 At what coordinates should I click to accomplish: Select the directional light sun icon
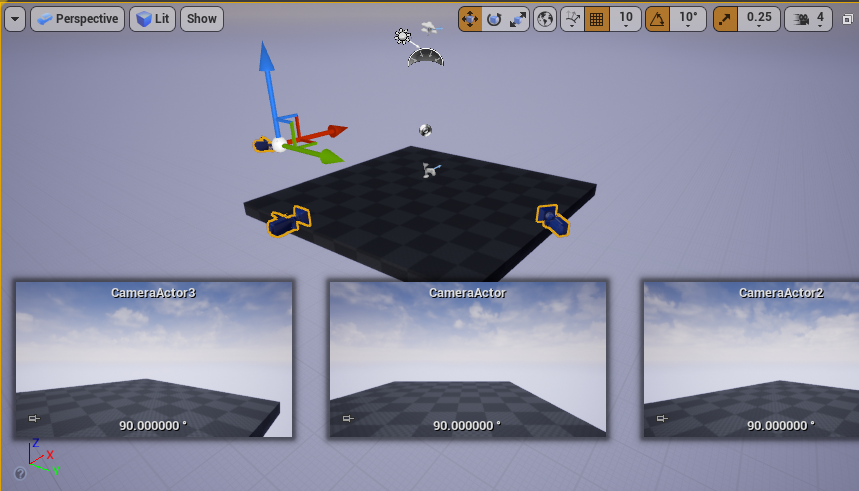403,37
